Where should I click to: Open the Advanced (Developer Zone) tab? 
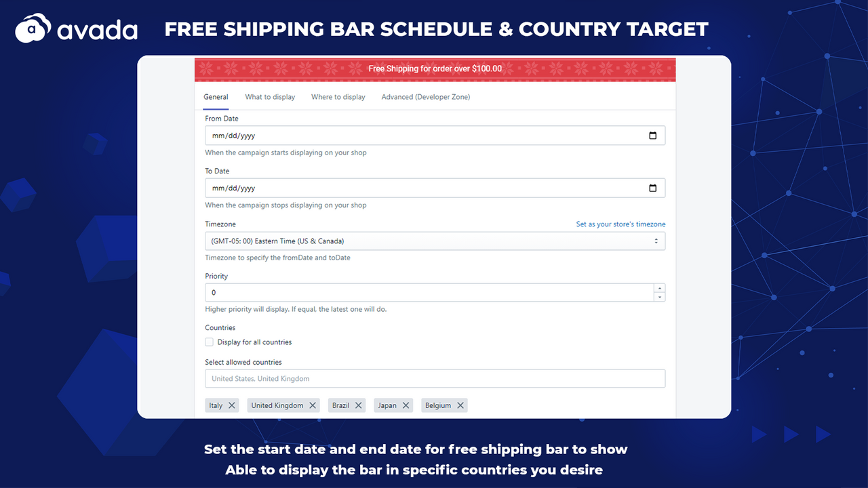pos(426,97)
